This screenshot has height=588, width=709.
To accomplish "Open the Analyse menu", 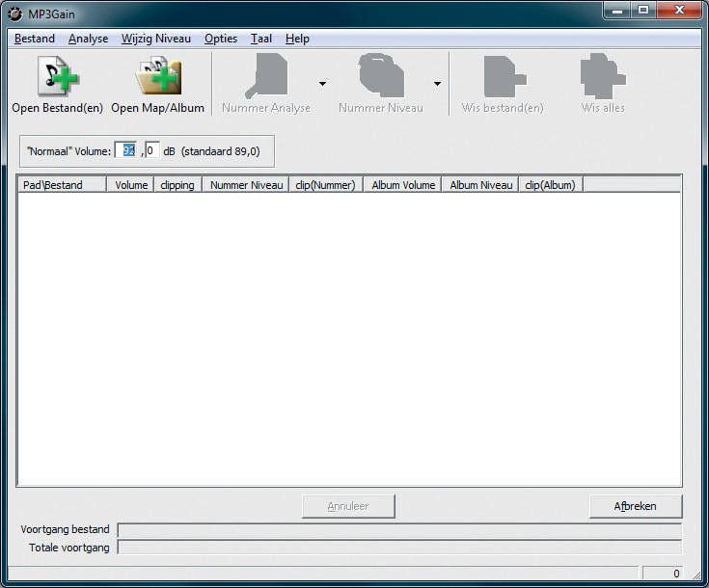I will pyautogui.click(x=88, y=39).
